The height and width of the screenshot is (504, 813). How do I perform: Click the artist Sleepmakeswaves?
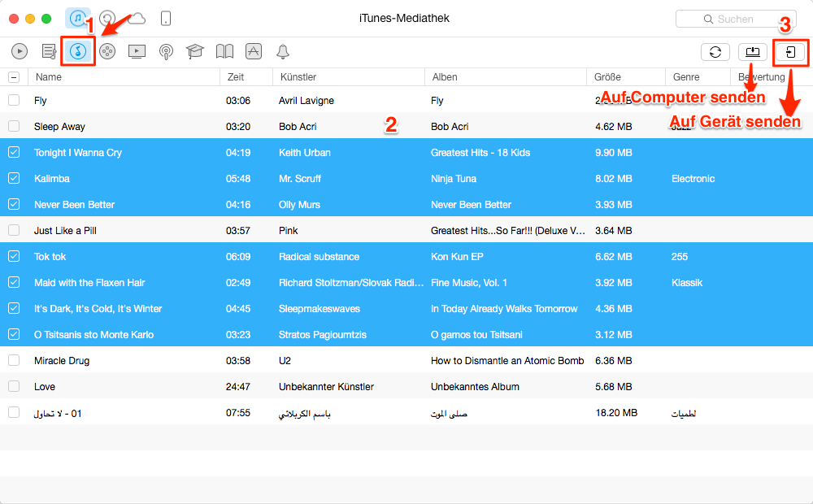(x=319, y=309)
